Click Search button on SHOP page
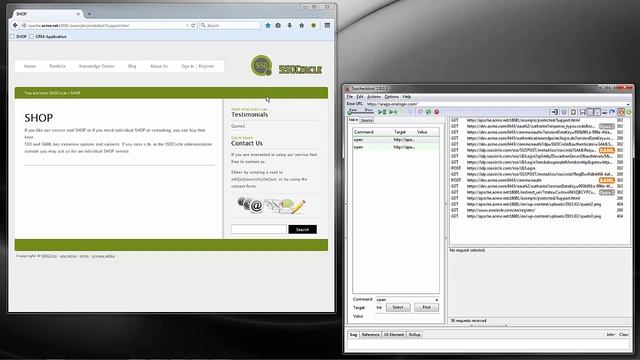 (x=302, y=229)
